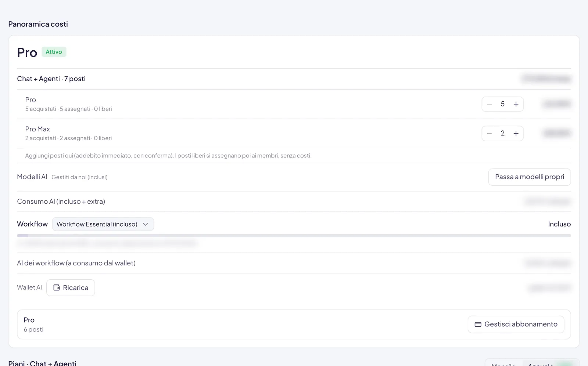Viewport: 588px width, 366px height.
Task: Click the Consumo AI (incluso + extra) label
Action: click(x=61, y=202)
